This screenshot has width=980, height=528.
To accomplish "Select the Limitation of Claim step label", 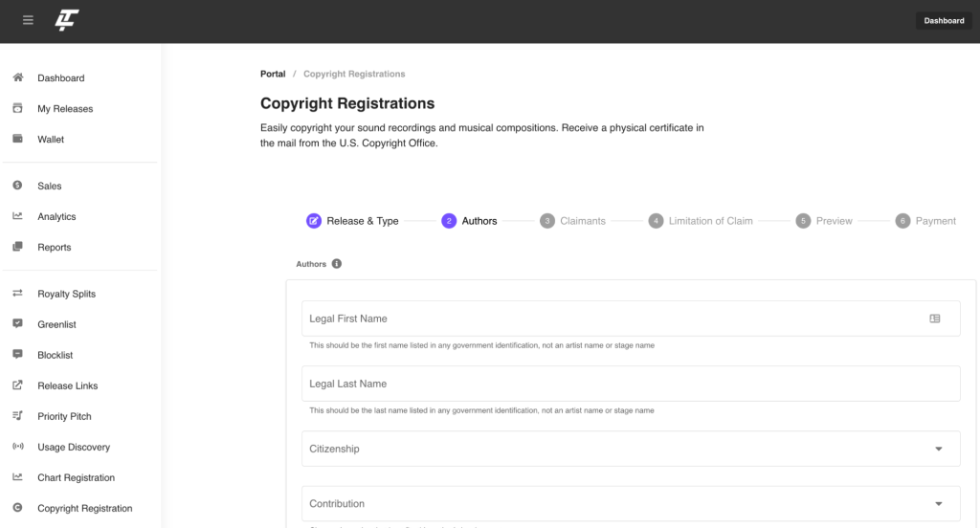I will (x=711, y=221).
